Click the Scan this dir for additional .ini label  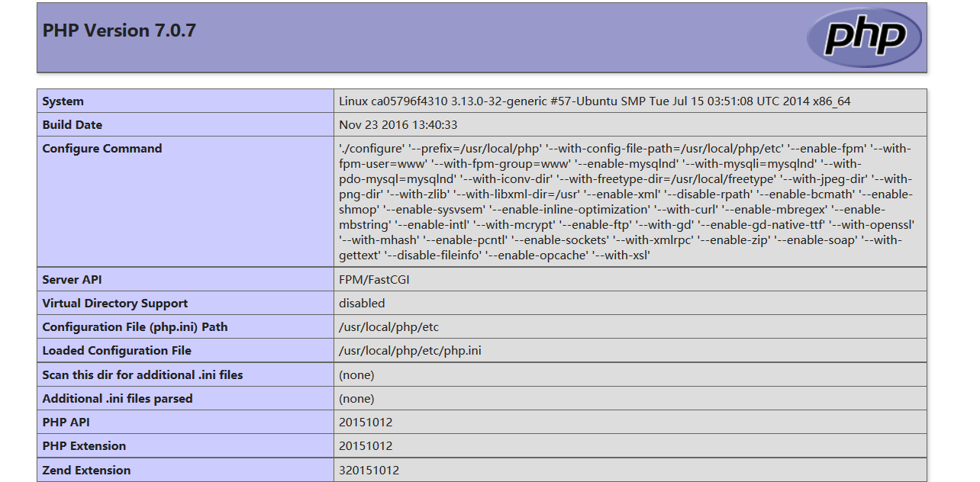coord(143,375)
